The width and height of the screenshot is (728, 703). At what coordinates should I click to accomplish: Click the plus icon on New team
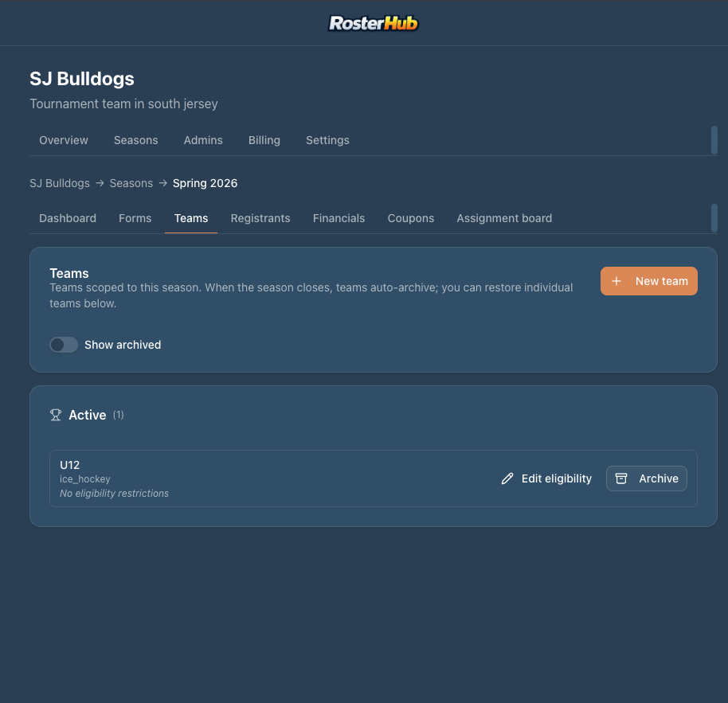[616, 281]
